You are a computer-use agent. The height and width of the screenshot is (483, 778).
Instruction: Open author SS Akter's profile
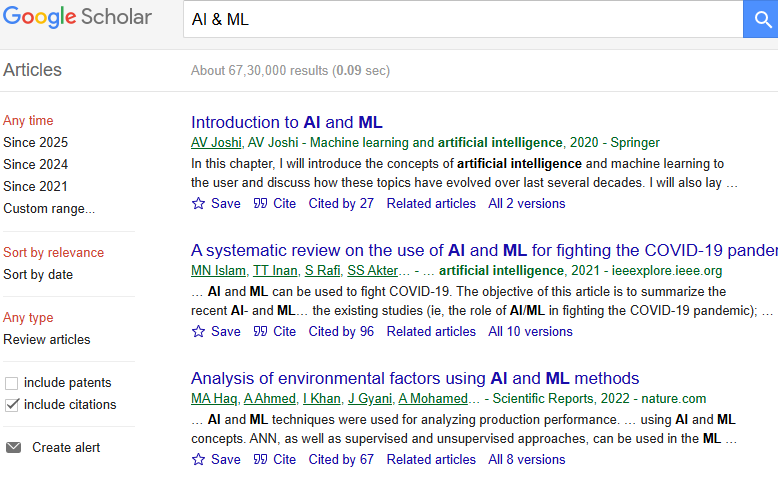pyautogui.click(x=373, y=271)
